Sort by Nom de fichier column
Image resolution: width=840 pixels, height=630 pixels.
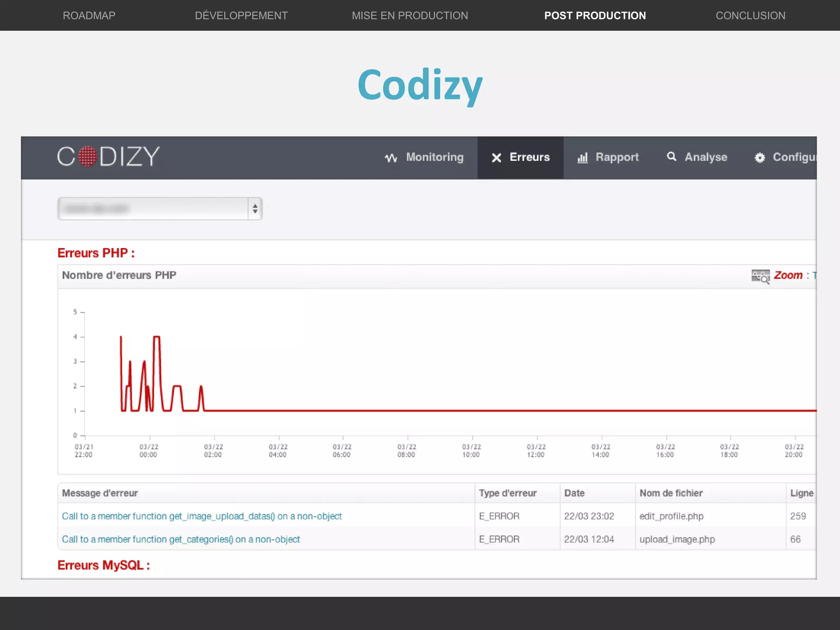671,493
